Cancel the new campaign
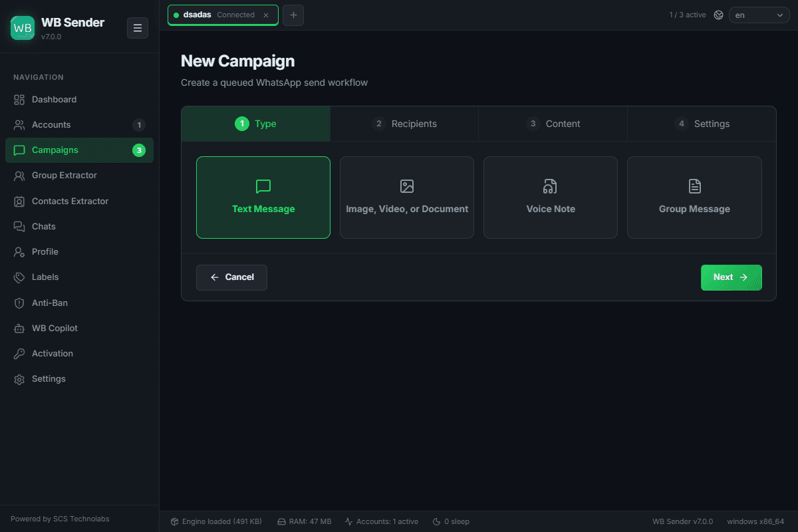 coord(231,277)
